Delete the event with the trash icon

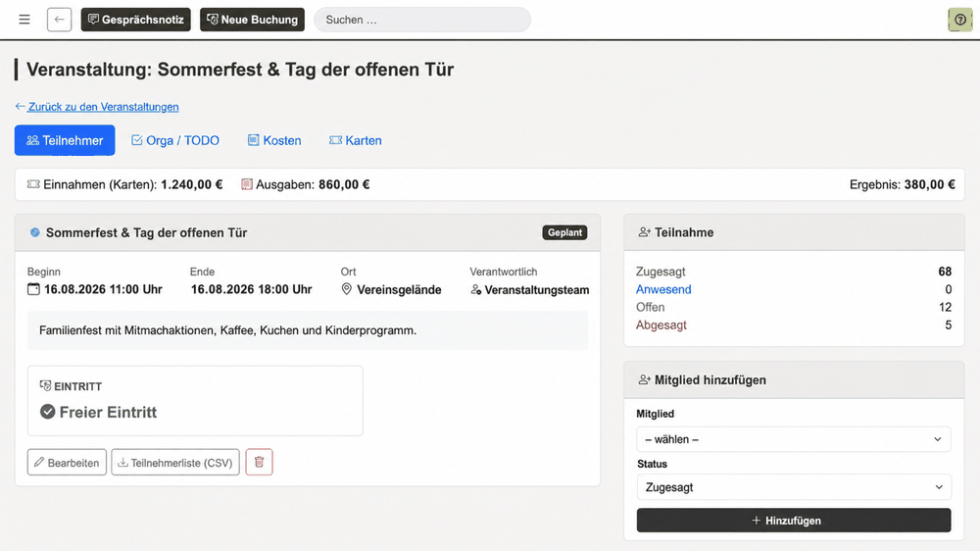point(260,462)
